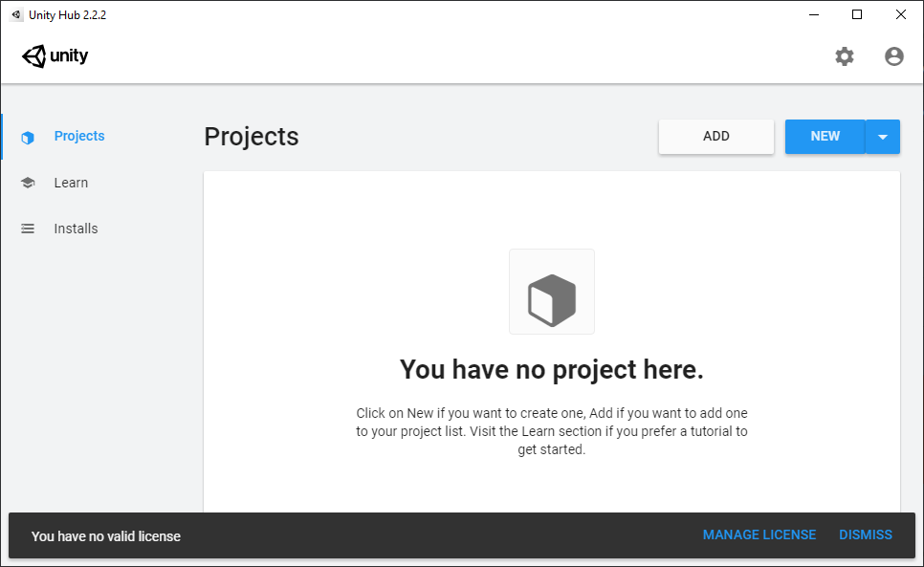924x567 pixels.
Task: Open settings via the gear icon
Action: [x=844, y=56]
